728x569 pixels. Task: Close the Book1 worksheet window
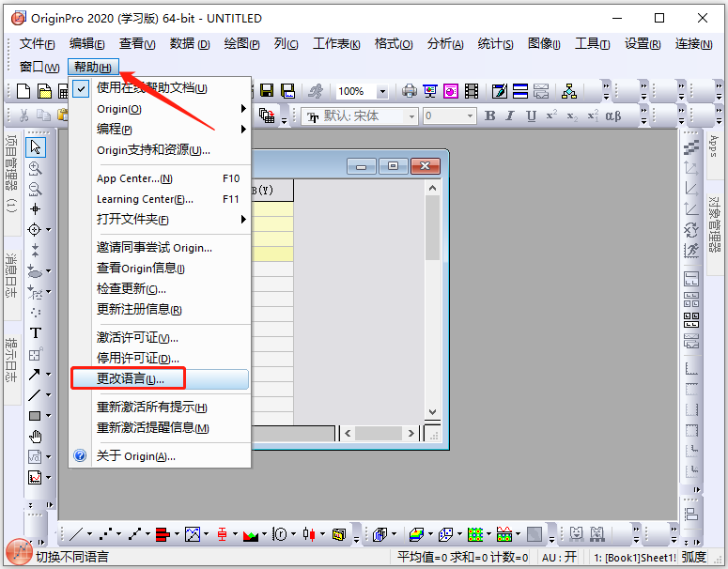[x=425, y=165]
